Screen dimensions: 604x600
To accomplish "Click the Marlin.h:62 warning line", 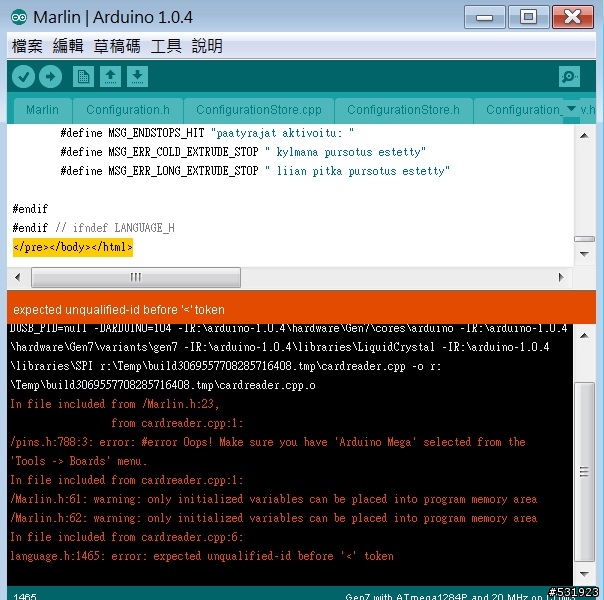I will pos(273,518).
